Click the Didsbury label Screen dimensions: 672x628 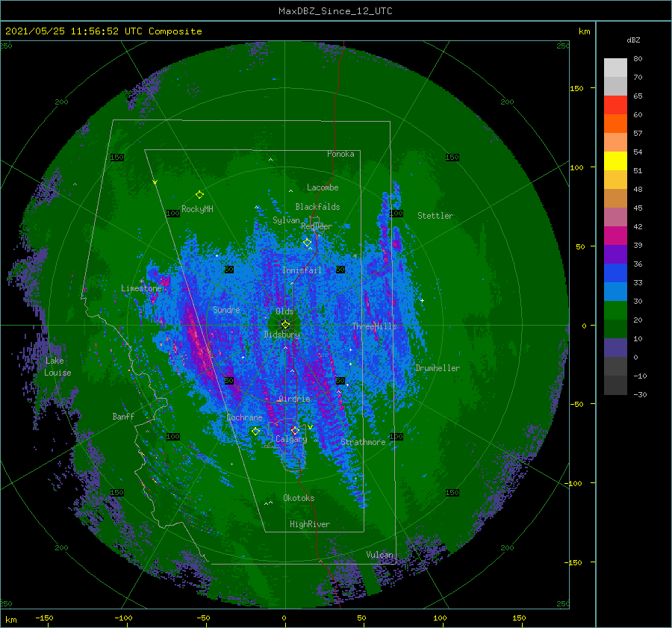(x=282, y=335)
